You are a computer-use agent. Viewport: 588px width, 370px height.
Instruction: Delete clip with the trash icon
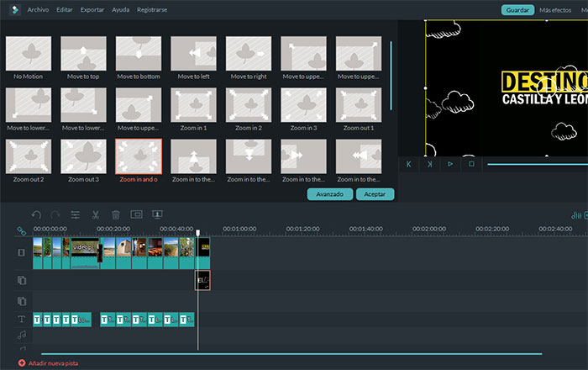[x=116, y=214]
